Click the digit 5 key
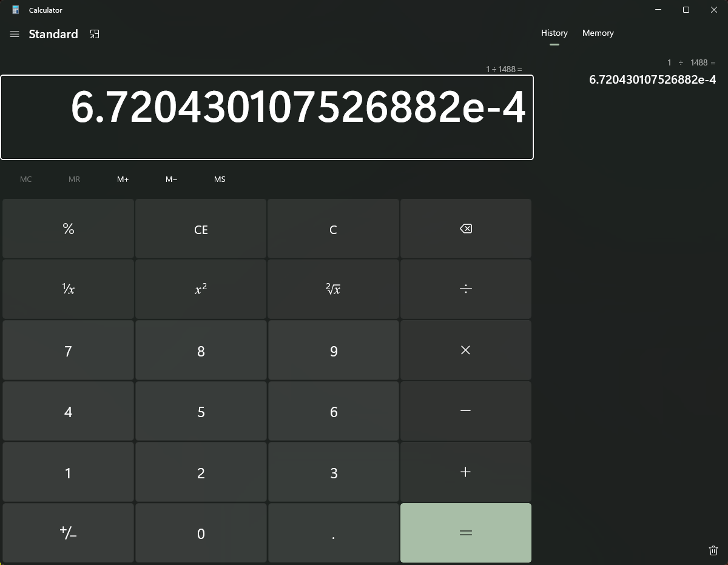The image size is (728, 565). pos(201,411)
